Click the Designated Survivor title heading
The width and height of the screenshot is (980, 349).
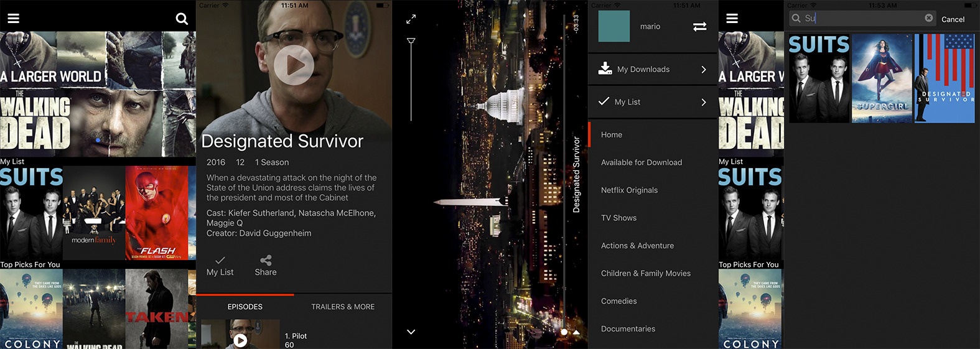pyautogui.click(x=282, y=141)
